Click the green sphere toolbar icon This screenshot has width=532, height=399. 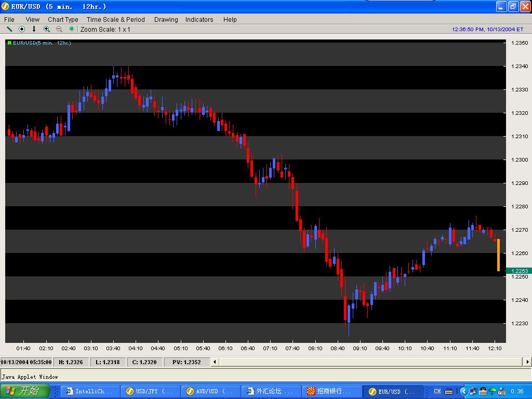pos(72,29)
